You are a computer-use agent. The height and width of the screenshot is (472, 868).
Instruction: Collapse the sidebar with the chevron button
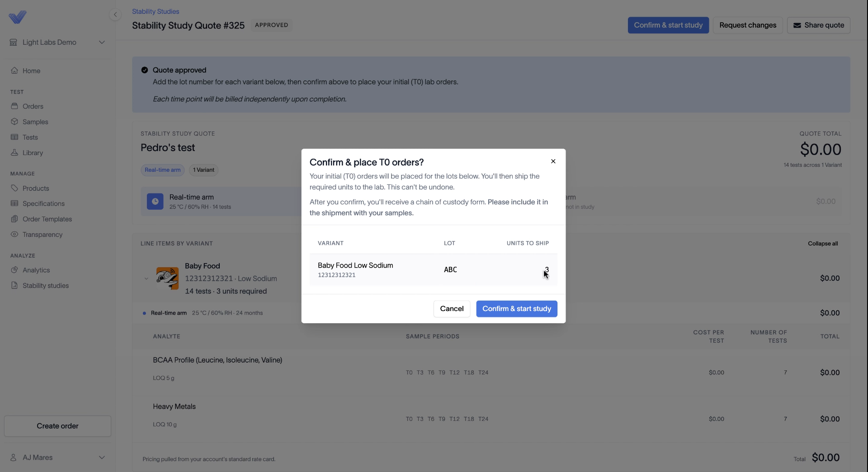115,14
